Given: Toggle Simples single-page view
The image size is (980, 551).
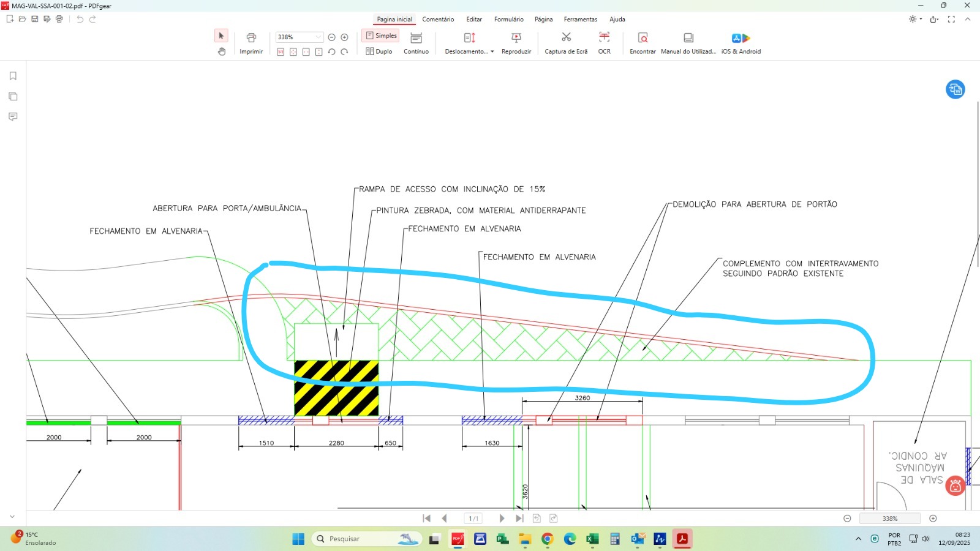Looking at the screenshot, I should coord(380,36).
